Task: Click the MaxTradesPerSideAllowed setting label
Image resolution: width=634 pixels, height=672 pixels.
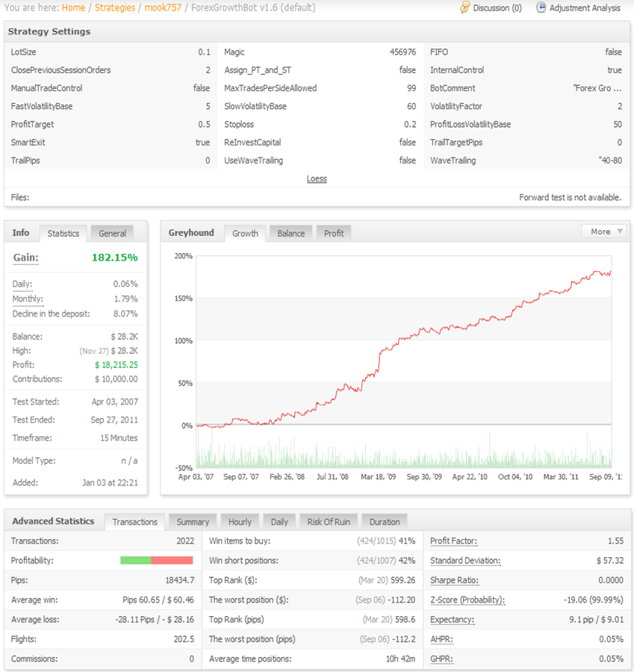Action: click(270, 88)
